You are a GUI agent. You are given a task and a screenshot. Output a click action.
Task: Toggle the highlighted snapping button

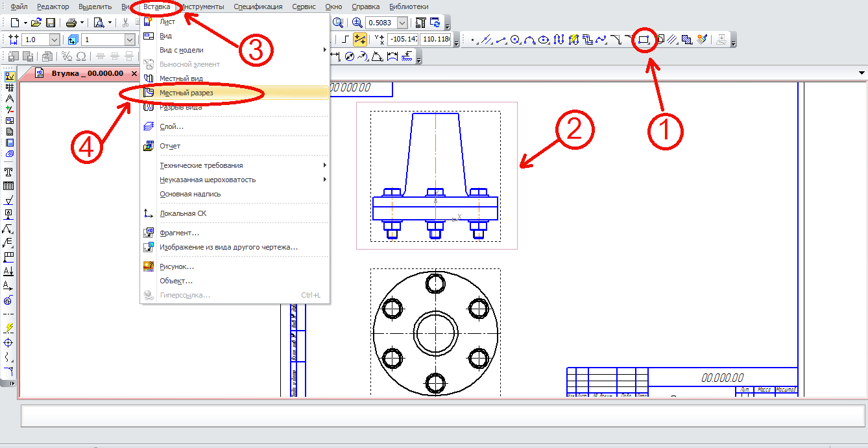(x=359, y=40)
